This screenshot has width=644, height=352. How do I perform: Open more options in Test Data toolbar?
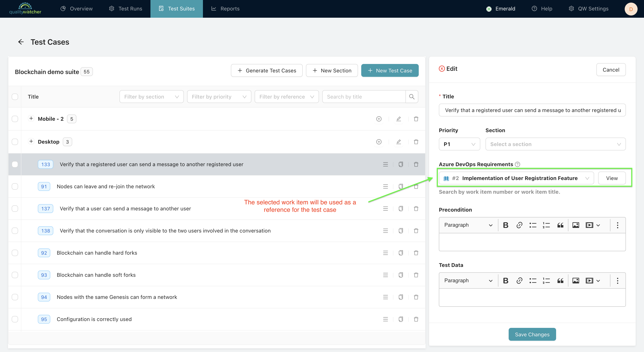click(x=617, y=281)
